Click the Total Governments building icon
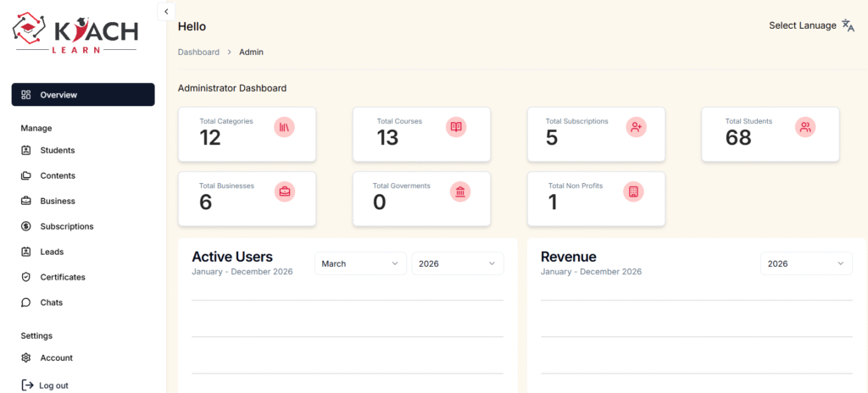Screen dimensions: 868x393 coord(459,191)
